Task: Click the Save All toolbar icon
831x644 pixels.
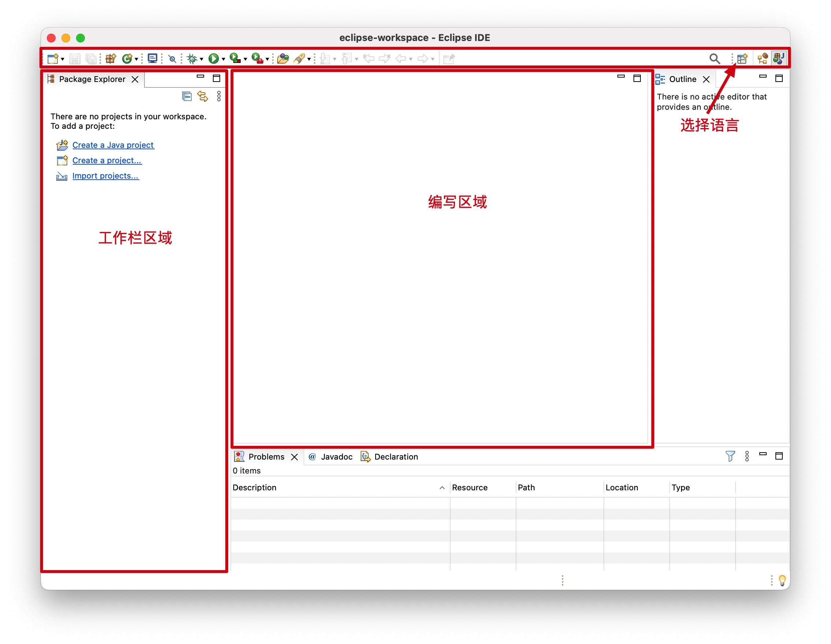Action: tap(91, 59)
